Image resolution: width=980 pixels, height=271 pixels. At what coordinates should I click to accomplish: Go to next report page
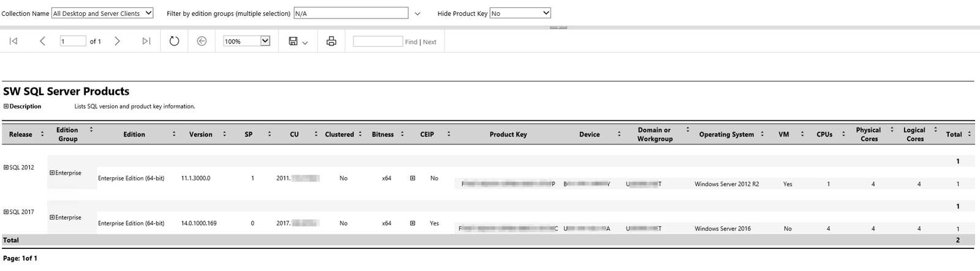[x=117, y=41]
